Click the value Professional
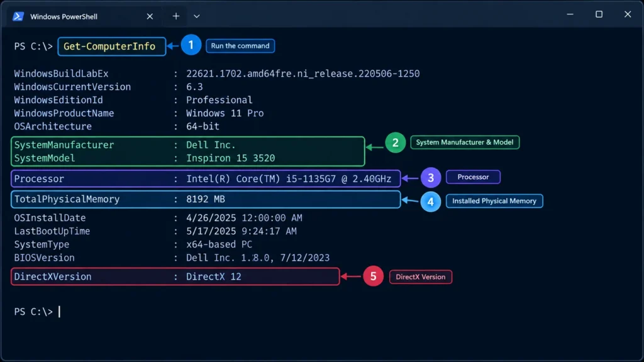The image size is (644, 362). [219, 100]
